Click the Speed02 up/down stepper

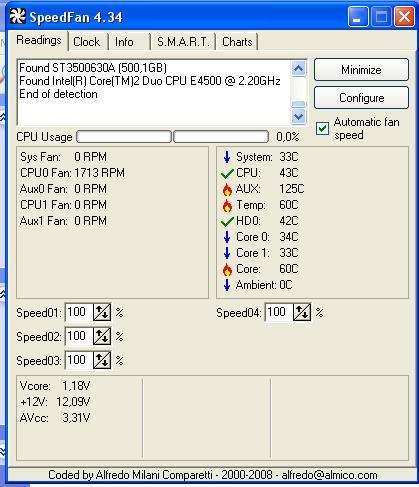pos(102,336)
